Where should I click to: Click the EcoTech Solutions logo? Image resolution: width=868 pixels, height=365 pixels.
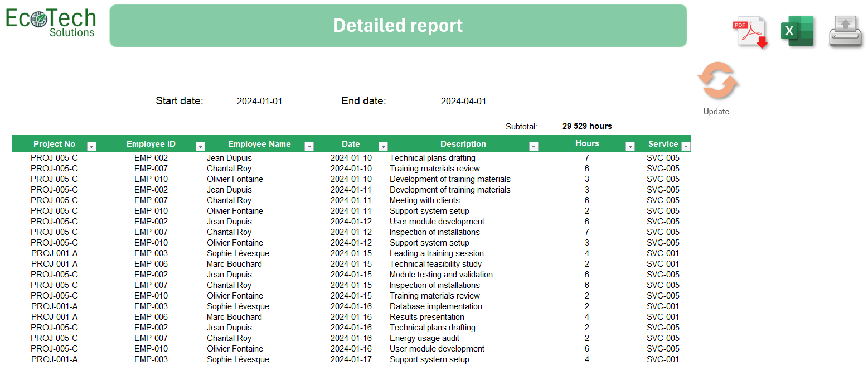point(51,23)
